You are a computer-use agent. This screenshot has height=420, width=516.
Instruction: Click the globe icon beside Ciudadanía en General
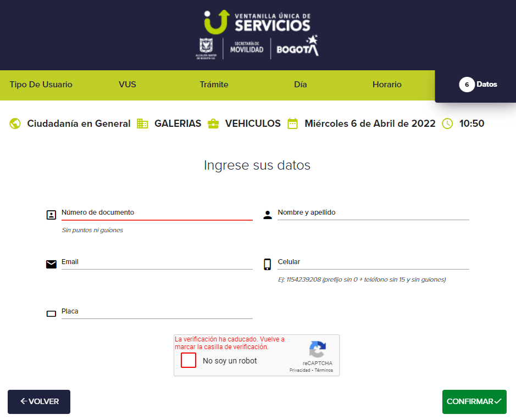pos(14,123)
